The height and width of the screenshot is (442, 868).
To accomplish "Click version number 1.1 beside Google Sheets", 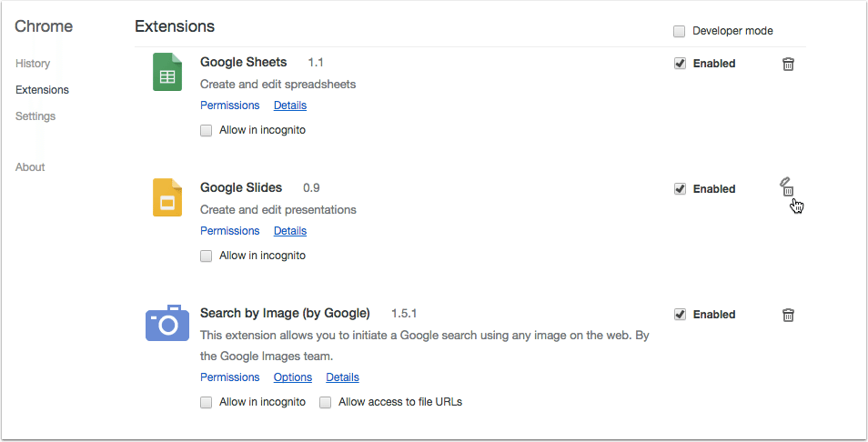I will 316,63.
